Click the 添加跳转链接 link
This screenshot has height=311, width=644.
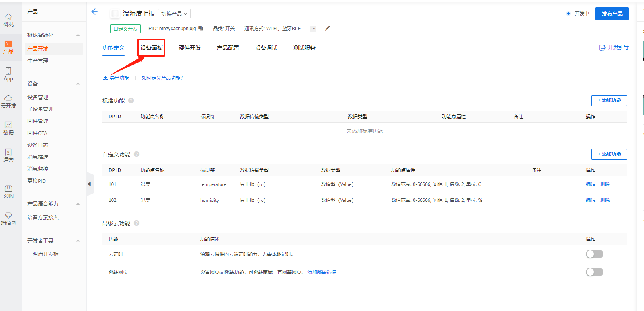pos(322,272)
